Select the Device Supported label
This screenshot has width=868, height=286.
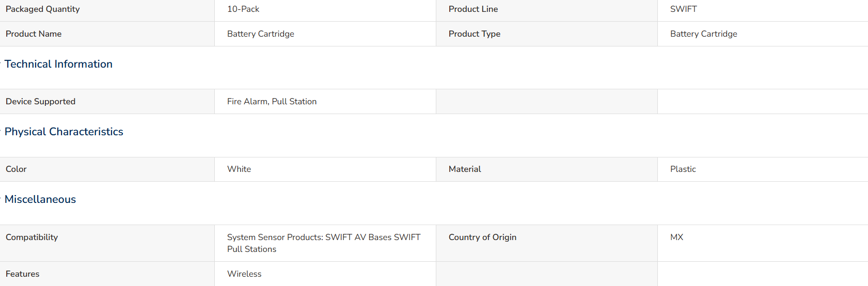41,102
